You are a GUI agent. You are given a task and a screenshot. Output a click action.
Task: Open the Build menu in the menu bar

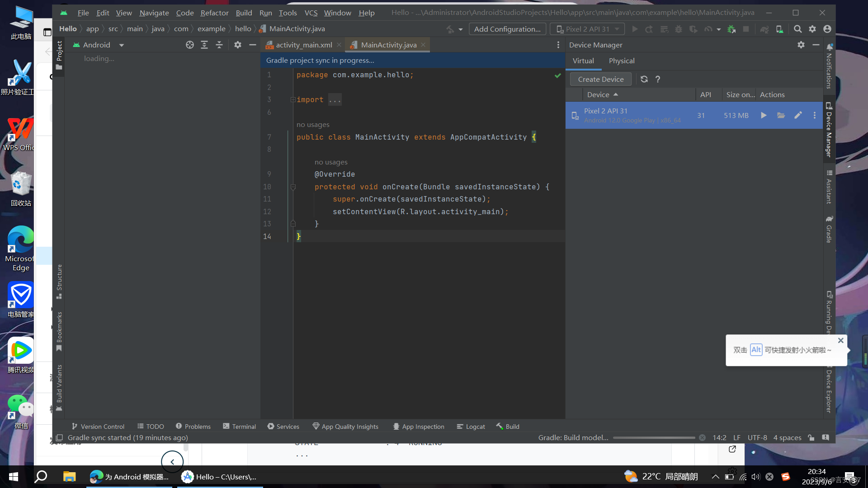(x=244, y=13)
